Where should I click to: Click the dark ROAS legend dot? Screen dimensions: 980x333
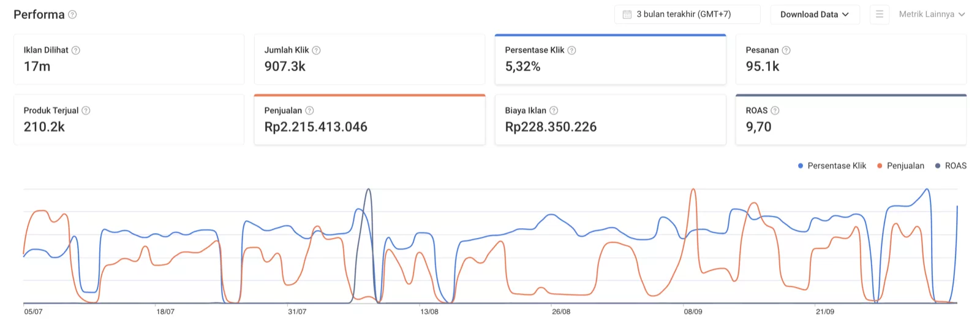pyautogui.click(x=938, y=166)
